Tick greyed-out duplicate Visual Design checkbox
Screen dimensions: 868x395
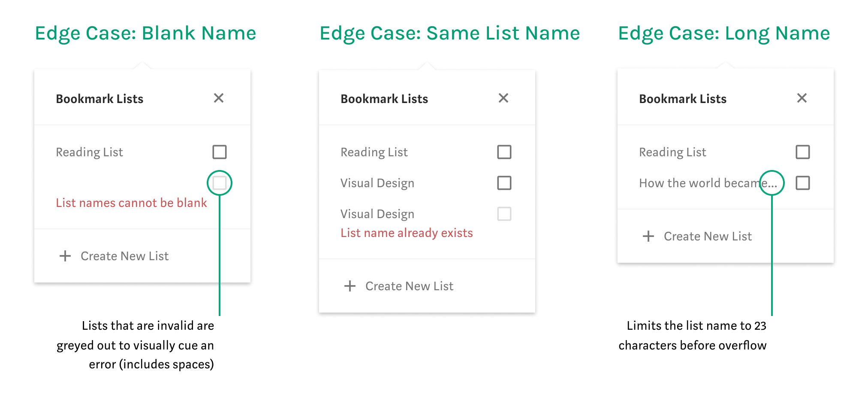[504, 214]
